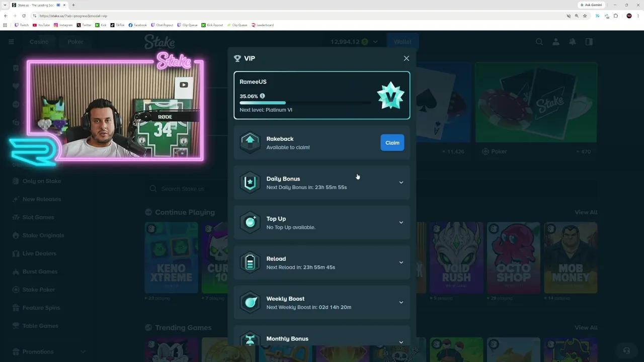Viewport: 644px width, 362px height.
Task: Click the Reload battery icon
Action: tap(250, 262)
